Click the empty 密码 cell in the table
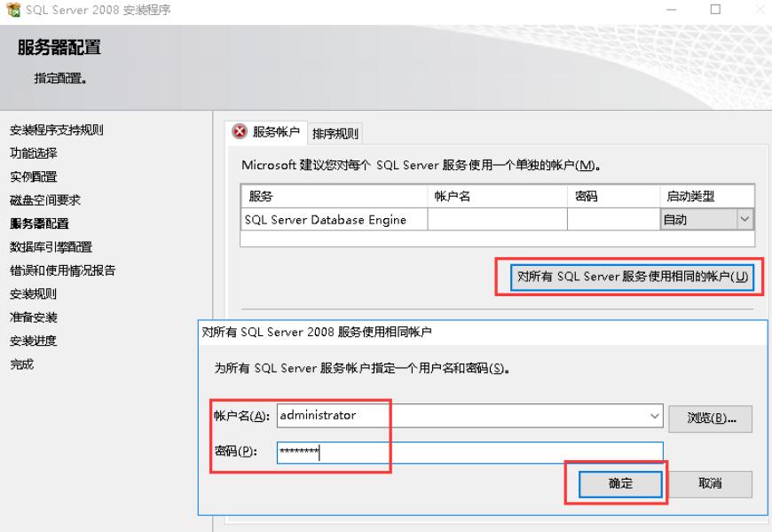Image resolution: width=772 pixels, height=532 pixels. coord(613,220)
